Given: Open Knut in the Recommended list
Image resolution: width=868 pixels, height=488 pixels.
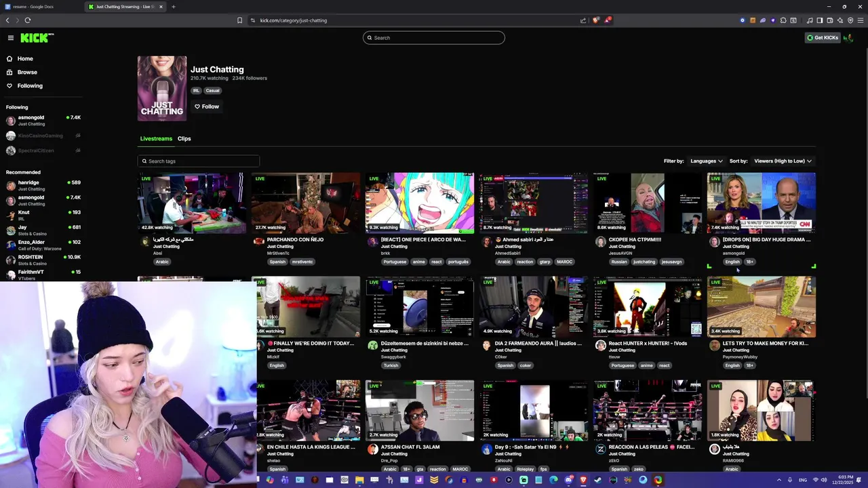Looking at the screenshot, I should point(43,216).
